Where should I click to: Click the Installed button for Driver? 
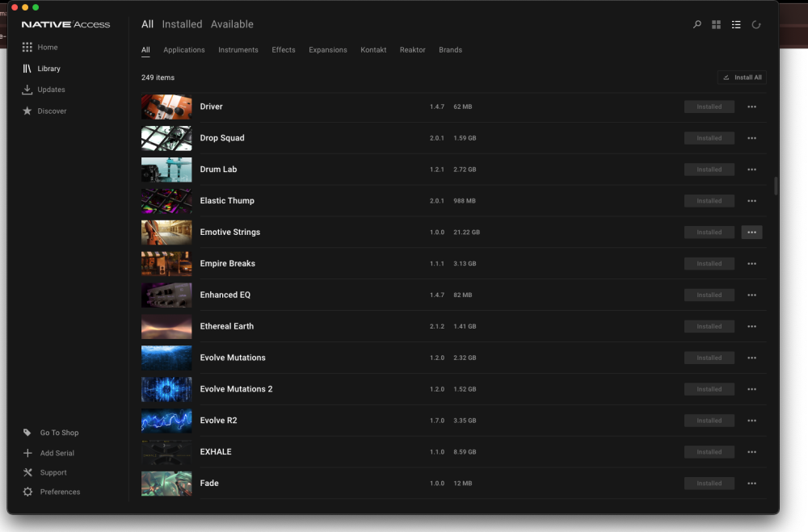click(709, 107)
